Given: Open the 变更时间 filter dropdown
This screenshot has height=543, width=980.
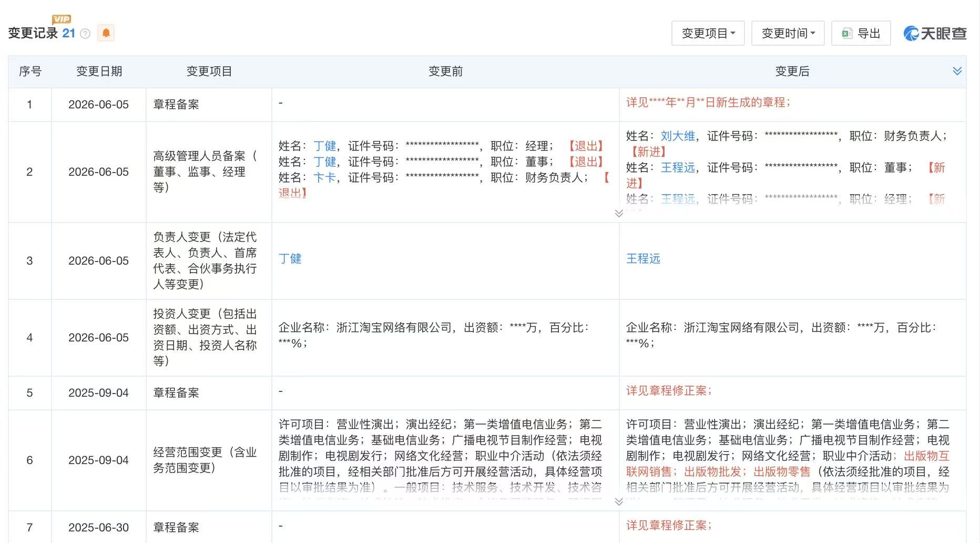Looking at the screenshot, I should point(788,33).
